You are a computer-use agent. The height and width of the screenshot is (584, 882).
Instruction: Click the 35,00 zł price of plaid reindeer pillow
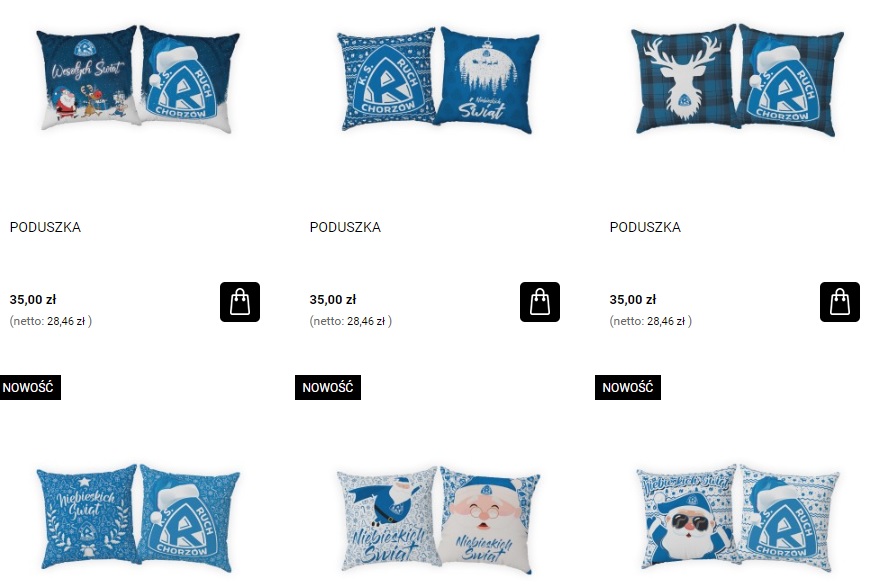point(632,299)
